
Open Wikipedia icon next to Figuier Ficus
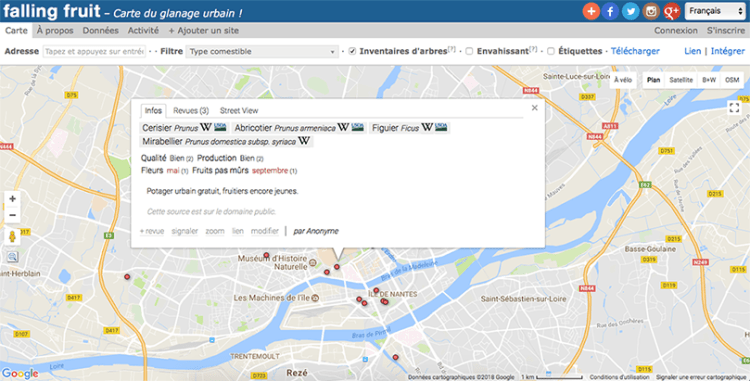(x=427, y=127)
